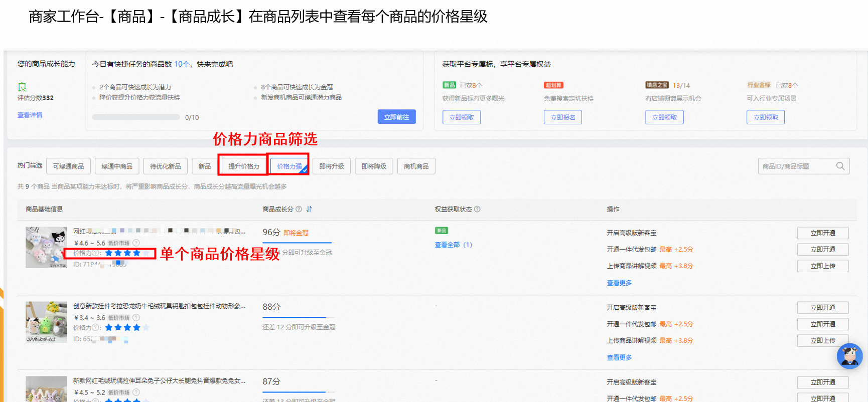Select the 商机商品 filter tab
Screen dimensions: 868x402
tap(416, 166)
